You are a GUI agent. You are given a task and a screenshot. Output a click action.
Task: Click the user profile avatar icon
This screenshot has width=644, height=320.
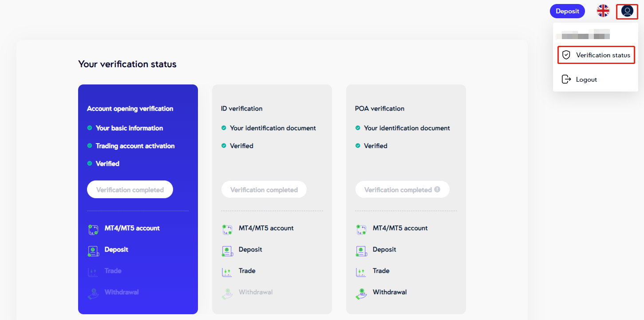tap(627, 11)
